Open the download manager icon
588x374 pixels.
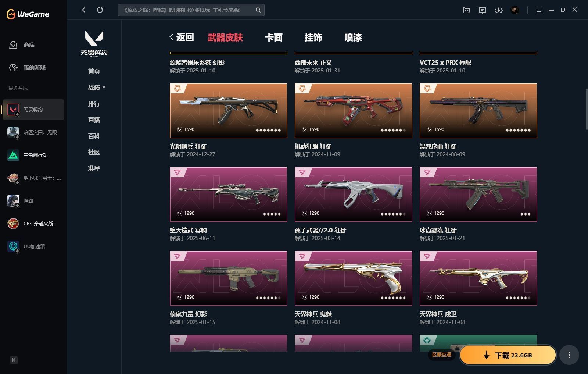click(x=499, y=10)
